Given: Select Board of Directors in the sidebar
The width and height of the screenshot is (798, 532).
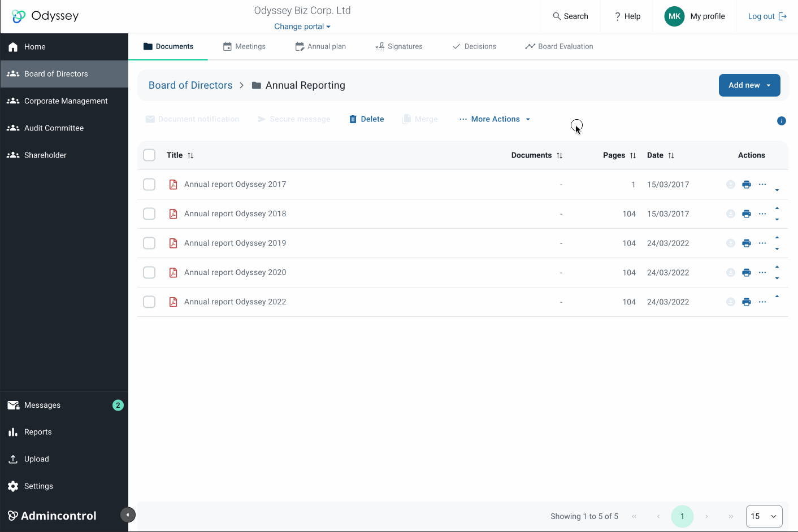Looking at the screenshot, I should 64,74.
